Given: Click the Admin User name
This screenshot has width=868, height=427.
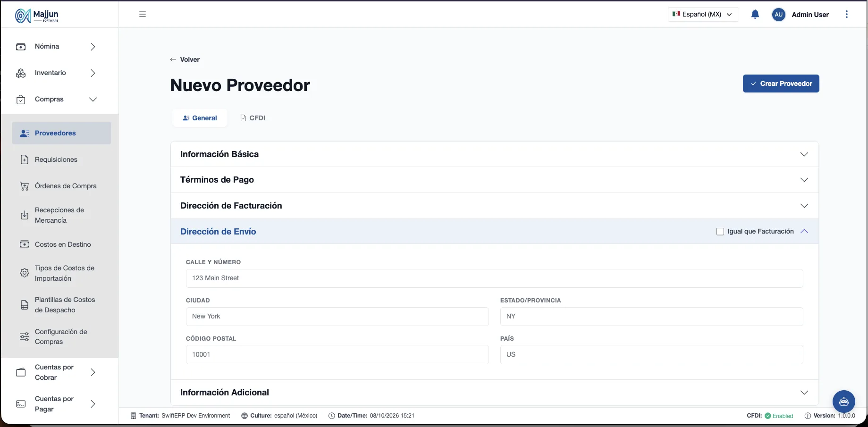Looking at the screenshot, I should (x=810, y=15).
